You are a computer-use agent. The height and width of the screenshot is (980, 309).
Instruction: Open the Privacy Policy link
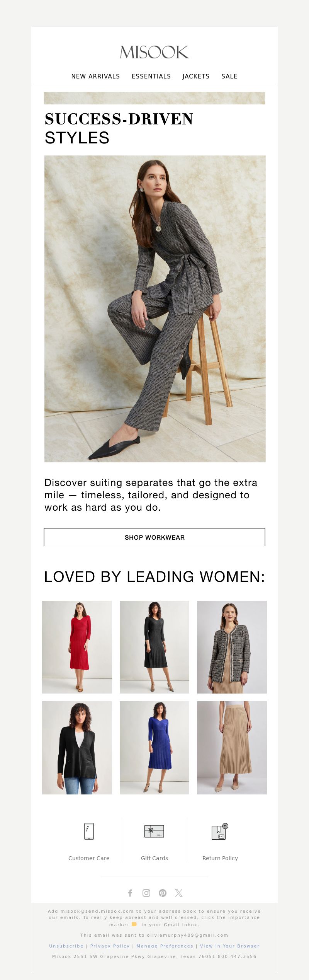[x=110, y=946]
